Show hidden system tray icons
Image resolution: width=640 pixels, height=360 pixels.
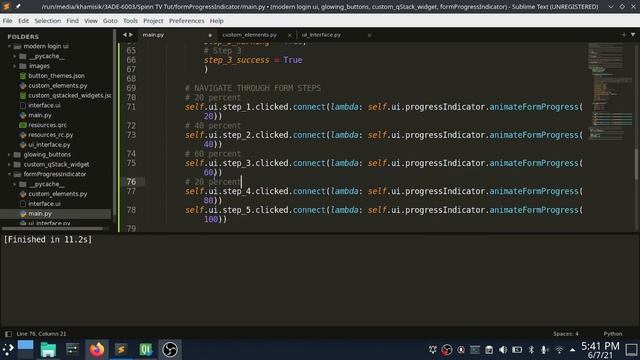click(x=572, y=350)
